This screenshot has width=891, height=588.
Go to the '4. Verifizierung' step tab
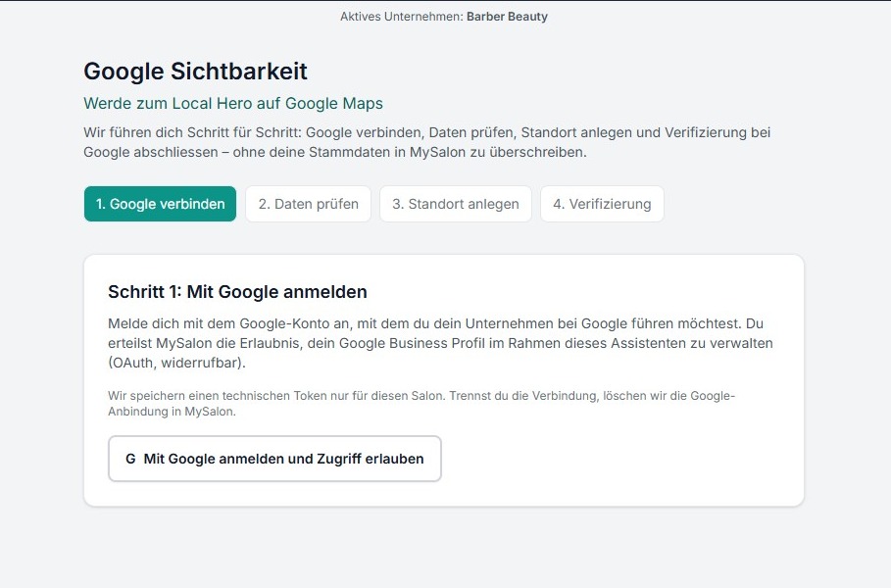click(602, 204)
